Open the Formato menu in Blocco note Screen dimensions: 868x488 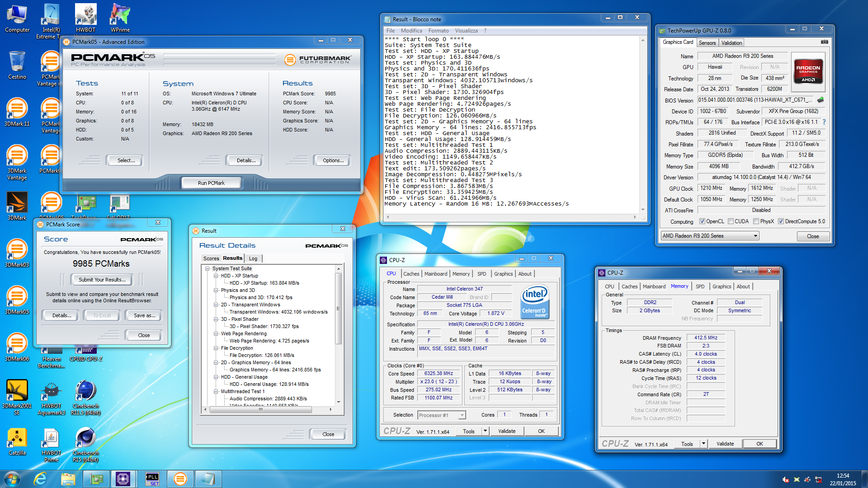point(438,31)
